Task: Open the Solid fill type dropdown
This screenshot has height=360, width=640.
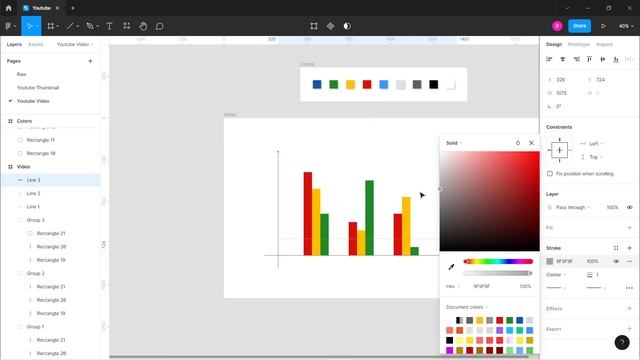Action: (x=454, y=143)
